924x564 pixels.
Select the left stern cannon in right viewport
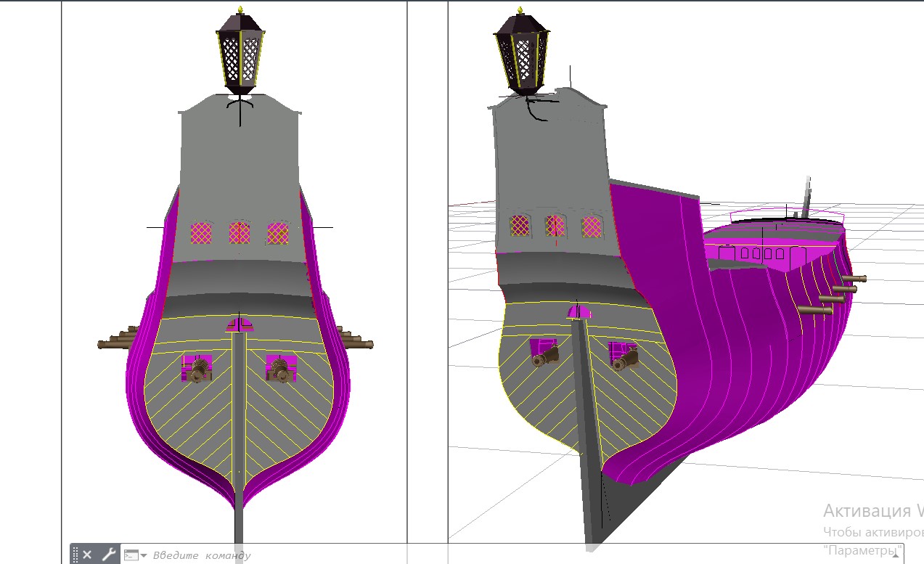tap(544, 356)
